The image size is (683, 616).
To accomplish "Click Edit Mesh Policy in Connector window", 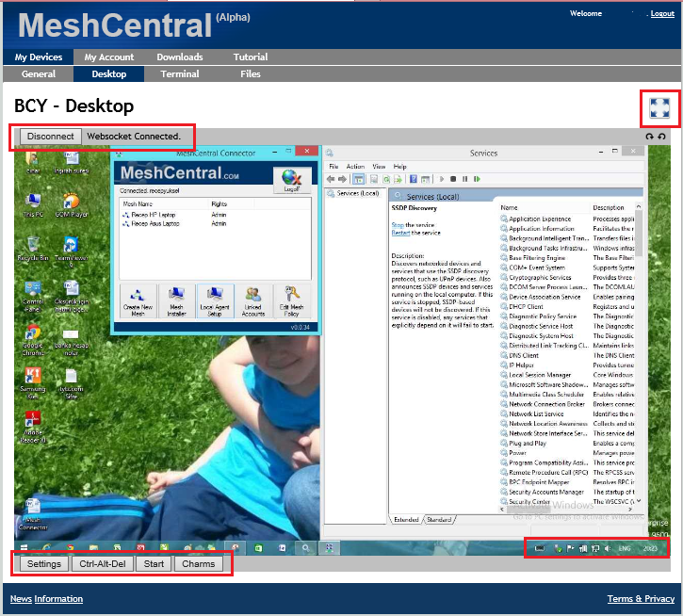I will coord(291,301).
